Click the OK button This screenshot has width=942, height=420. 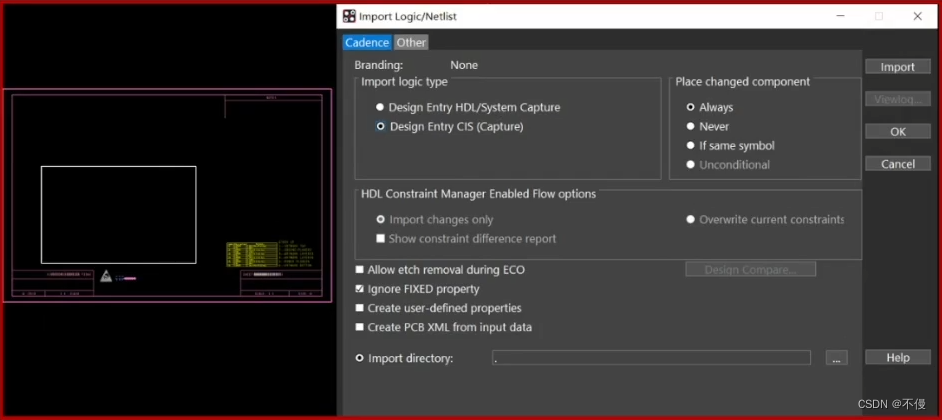(x=898, y=132)
